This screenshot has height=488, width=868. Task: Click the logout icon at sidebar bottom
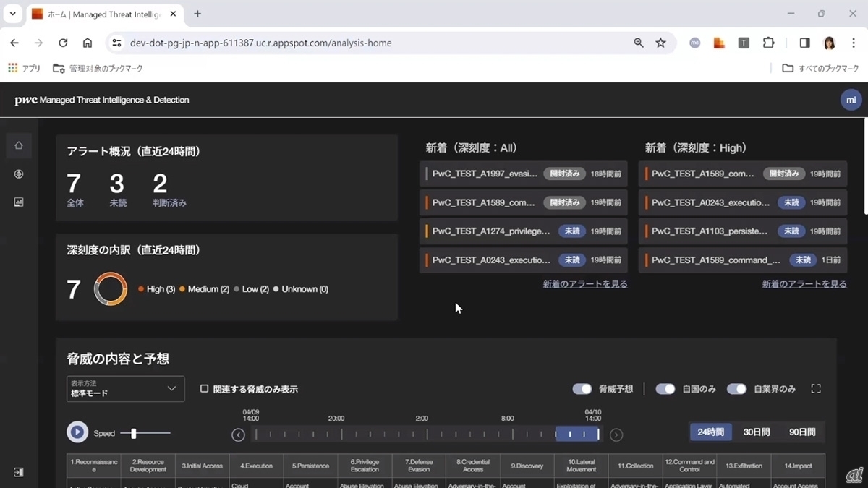pos(19,472)
